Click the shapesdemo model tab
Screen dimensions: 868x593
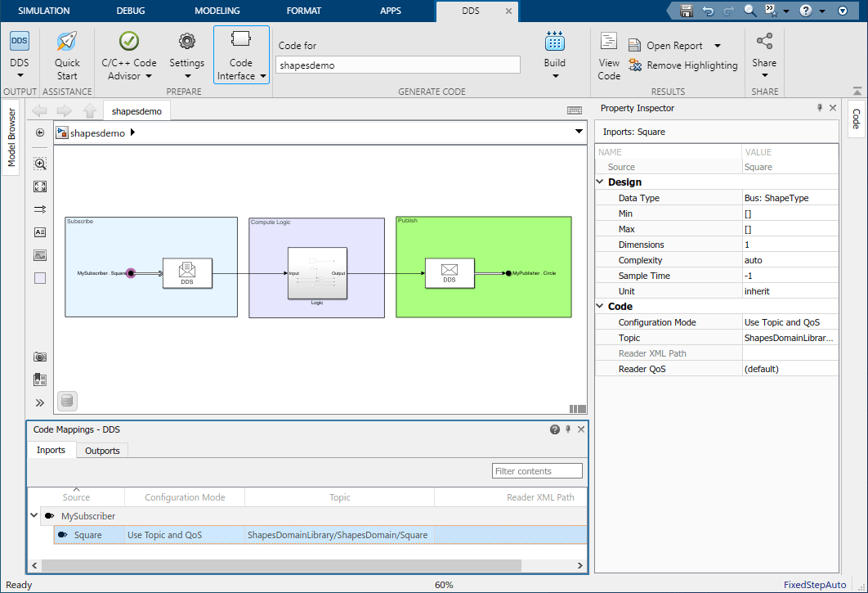136,111
